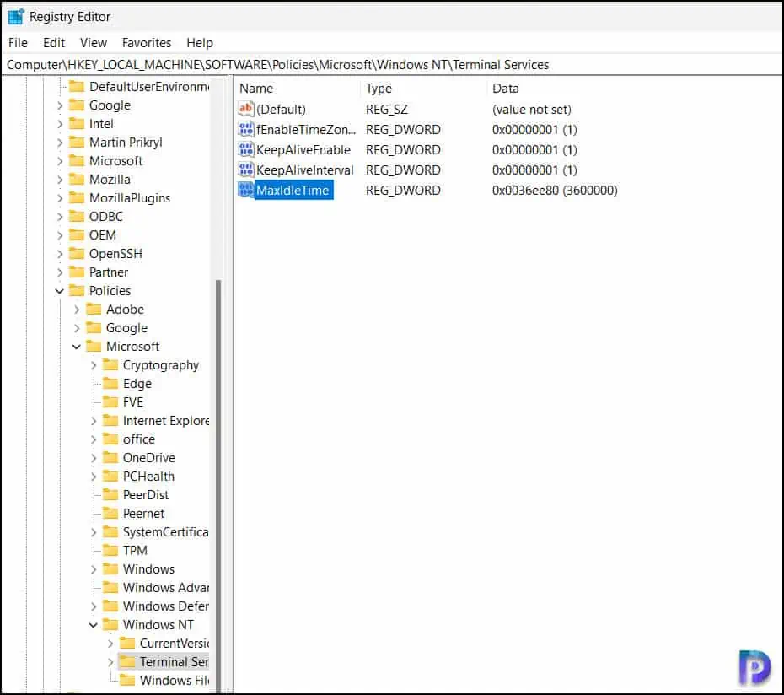Screen dimensions: 784x695
Task: Expand the PCHealth key
Action: coord(94,476)
